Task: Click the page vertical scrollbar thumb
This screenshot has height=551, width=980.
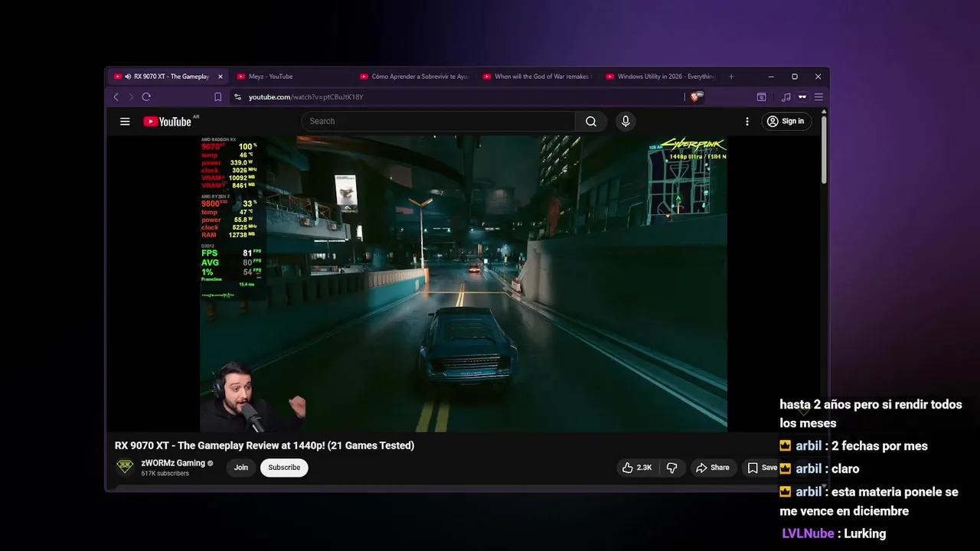Action: [824, 149]
